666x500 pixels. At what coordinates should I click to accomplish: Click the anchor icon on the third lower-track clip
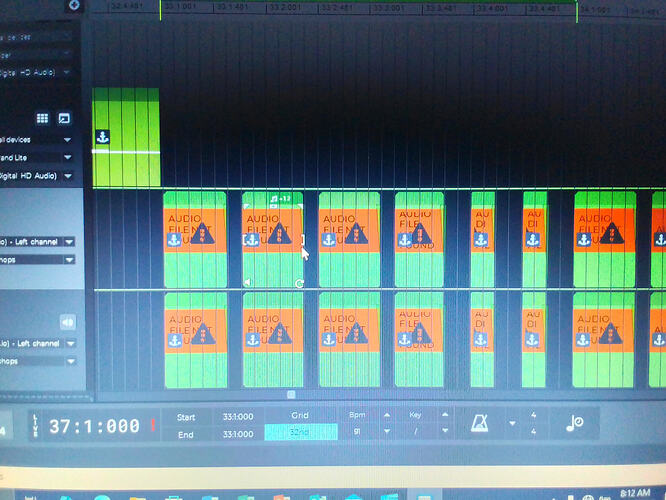328,339
